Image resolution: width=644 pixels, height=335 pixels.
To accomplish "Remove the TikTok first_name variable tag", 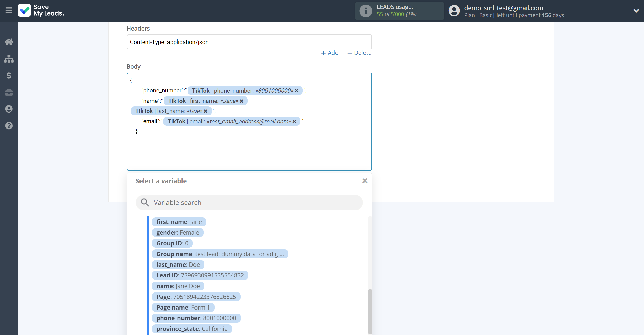I will [242, 101].
